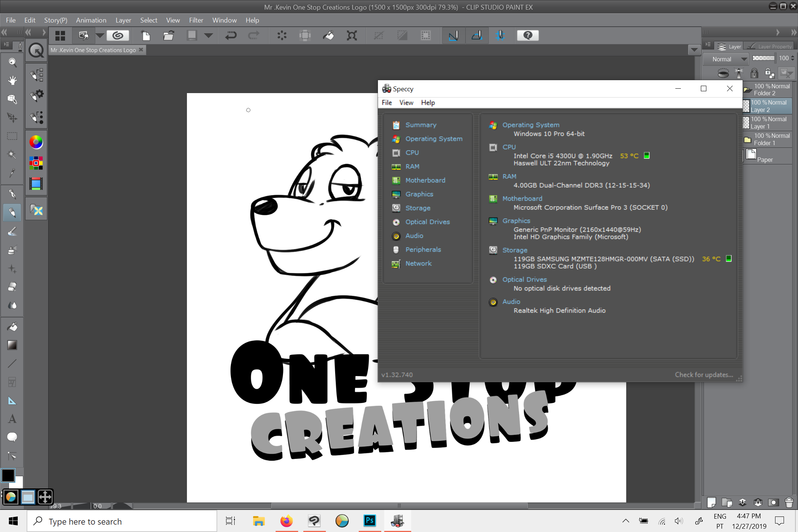Adjust the layer opacity slider

click(763, 58)
